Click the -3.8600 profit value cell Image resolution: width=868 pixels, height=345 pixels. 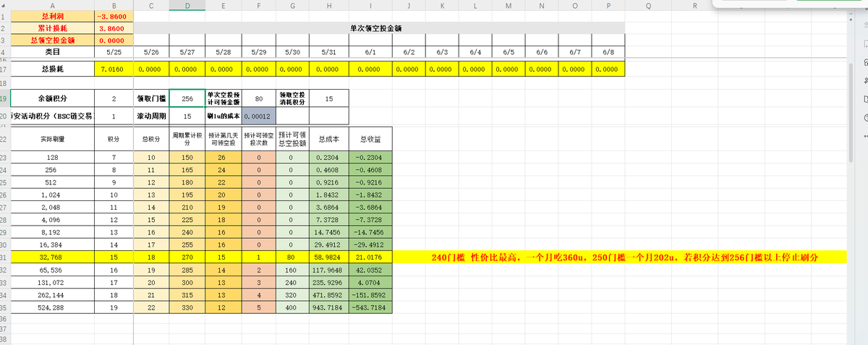(114, 17)
